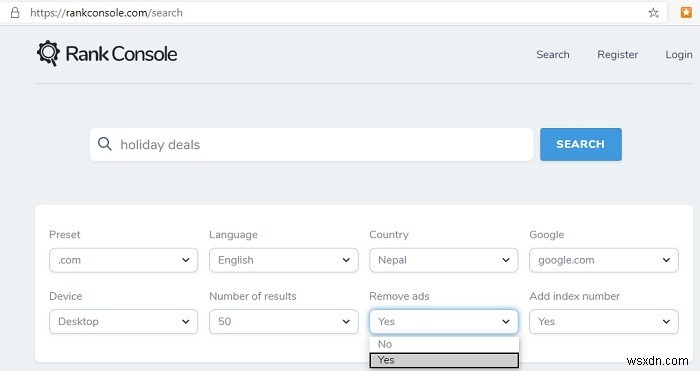Open the orange star browser extension
This screenshot has width=700, height=371.
[x=686, y=13]
